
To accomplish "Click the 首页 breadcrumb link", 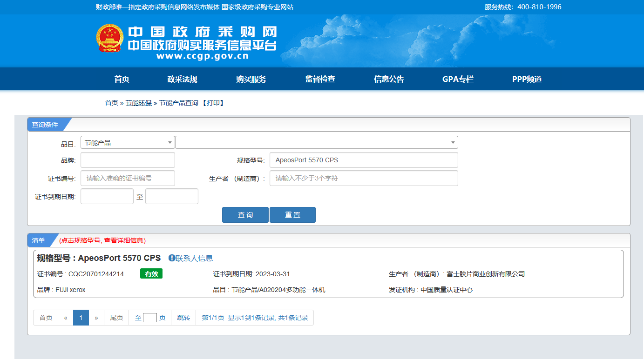I will click(111, 103).
